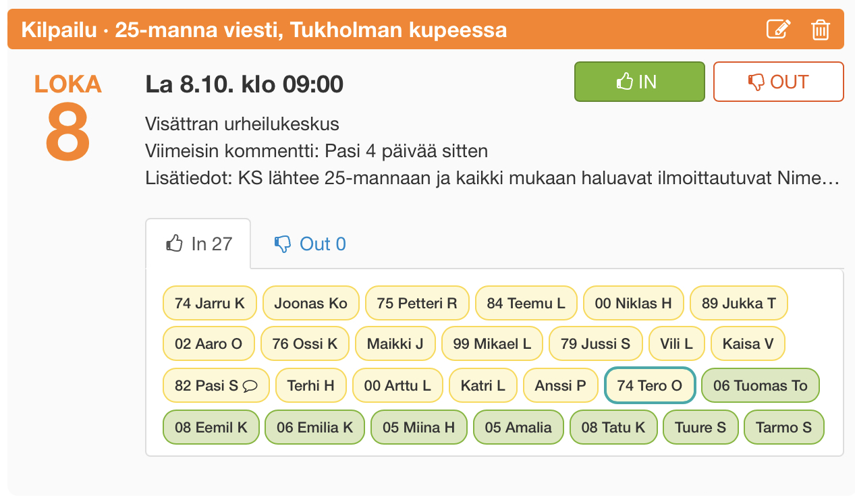Click the edit event pencil icon
Viewport: 855px width, 504px height.
pos(778,30)
